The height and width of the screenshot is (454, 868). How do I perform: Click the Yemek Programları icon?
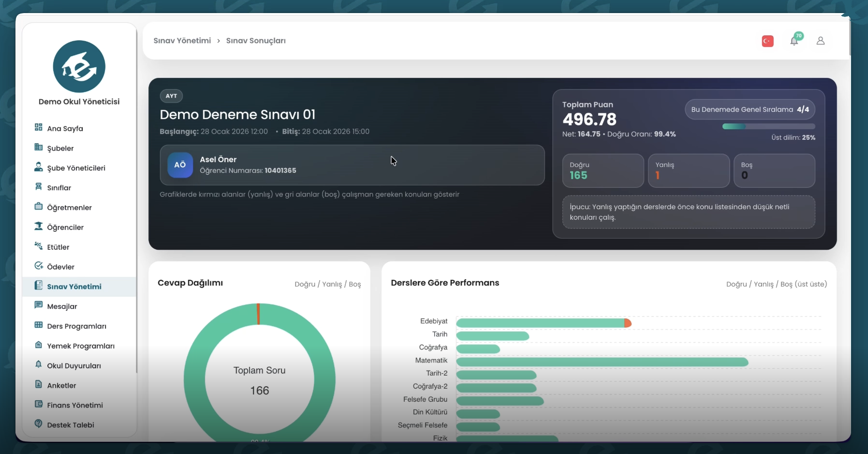pos(39,345)
